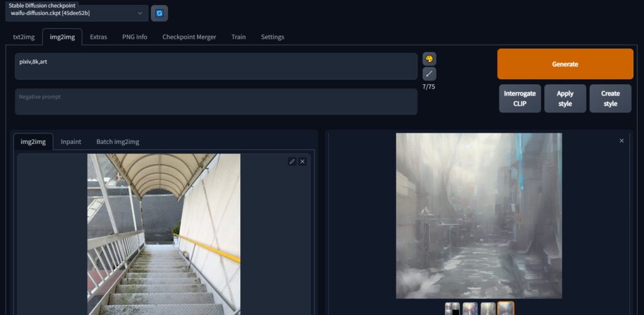
Task: Click the refresh checkpoint list icon
Action: click(159, 13)
